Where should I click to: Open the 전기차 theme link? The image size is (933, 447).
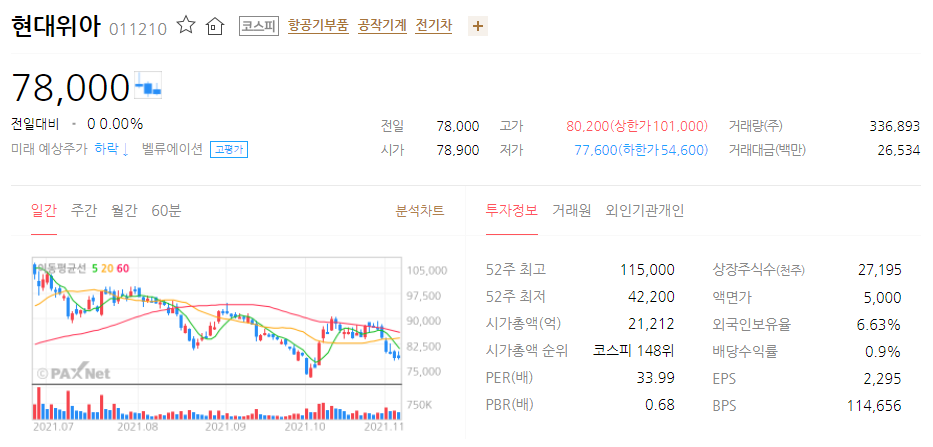click(x=434, y=26)
